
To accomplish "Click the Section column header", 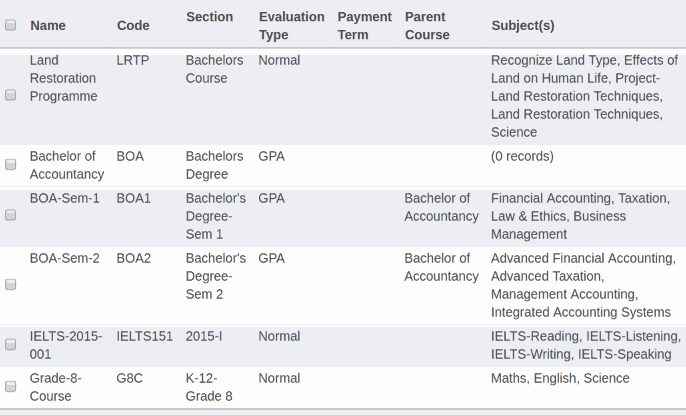I will click(x=210, y=17).
